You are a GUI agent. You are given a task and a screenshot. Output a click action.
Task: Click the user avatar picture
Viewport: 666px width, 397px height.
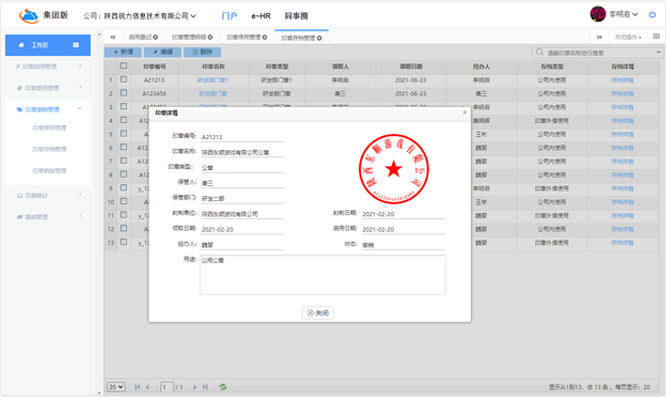[598, 14]
